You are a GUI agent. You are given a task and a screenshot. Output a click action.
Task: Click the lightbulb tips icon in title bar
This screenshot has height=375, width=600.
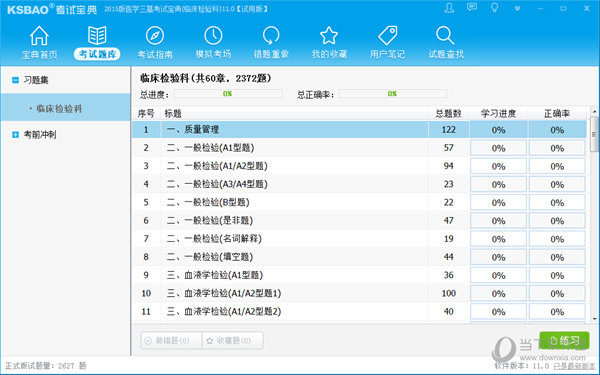coord(494,8)
